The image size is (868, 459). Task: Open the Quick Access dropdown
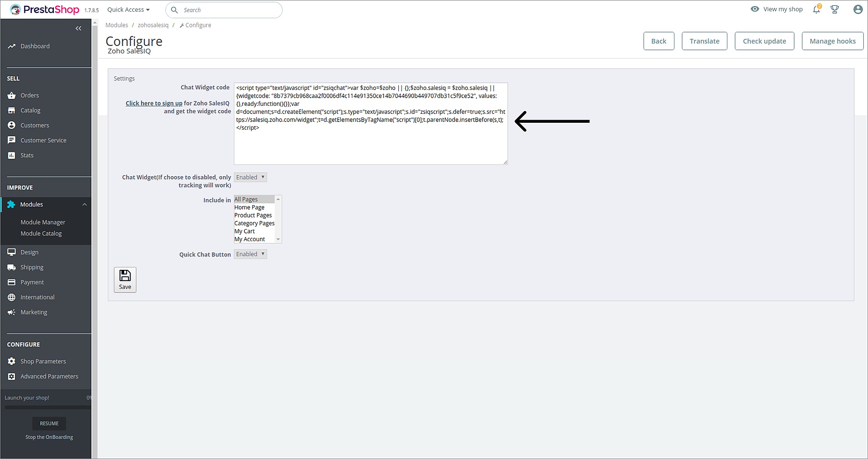pyautogui.click(x=128, y=10)
